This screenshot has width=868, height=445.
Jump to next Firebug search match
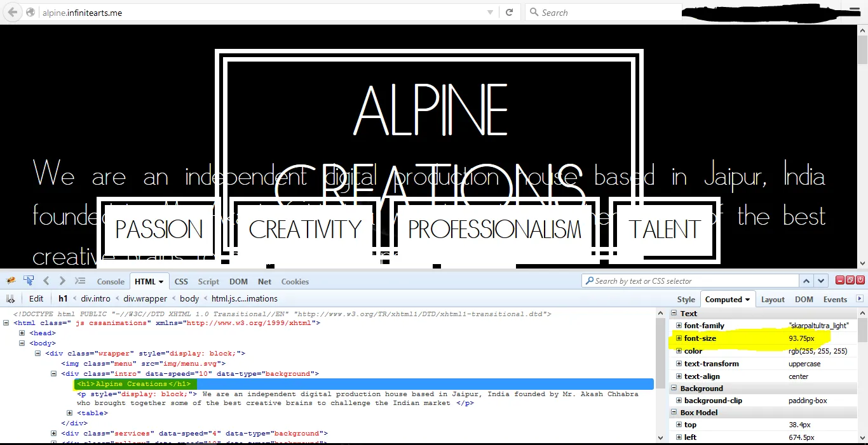tap(822, 281)
